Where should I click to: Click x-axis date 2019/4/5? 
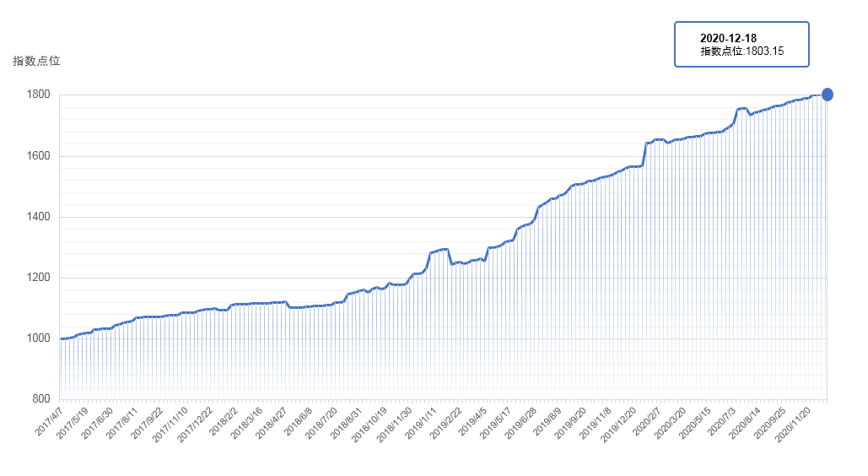point(472,421)
